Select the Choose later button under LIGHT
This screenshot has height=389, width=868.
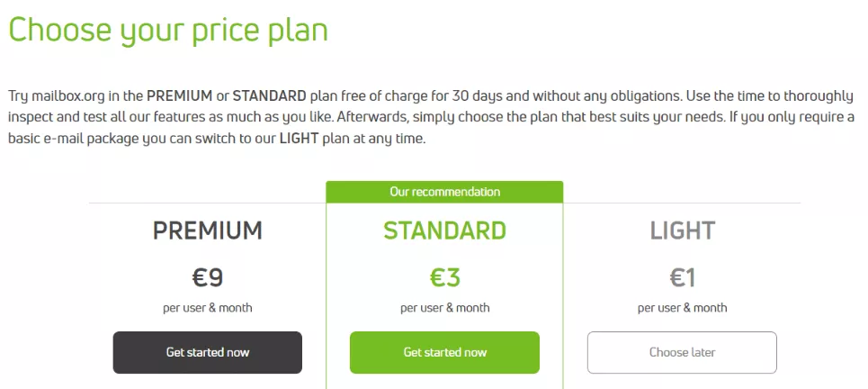682,352
